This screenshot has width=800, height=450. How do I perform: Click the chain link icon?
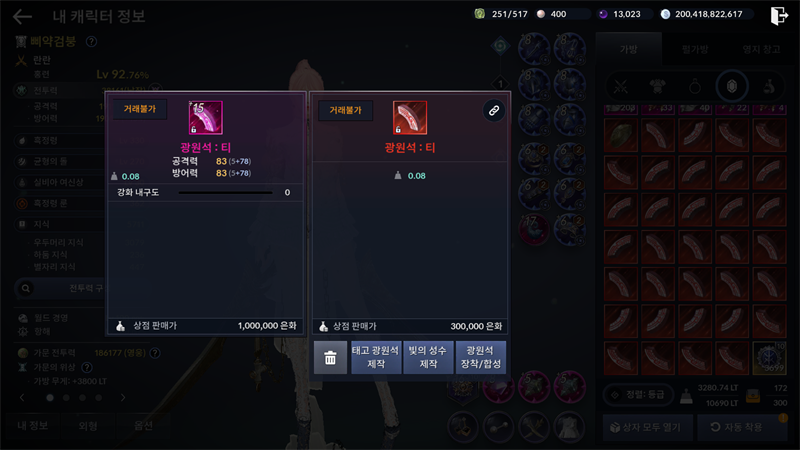[493, 110]
